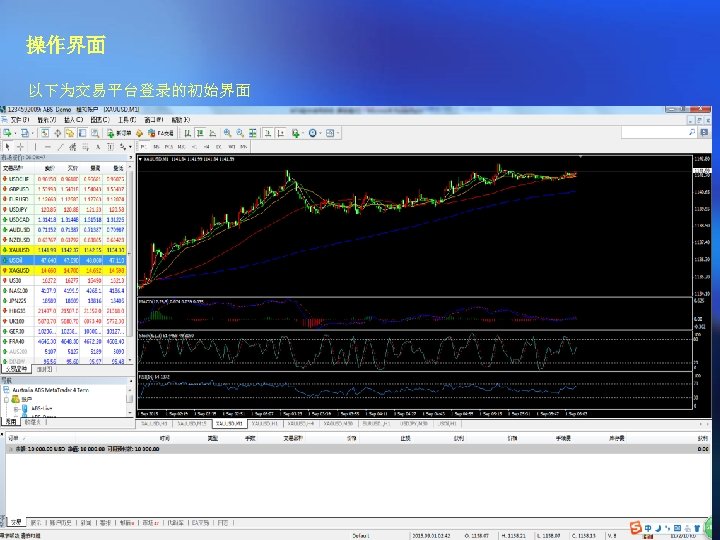The width and height of the screenshot is (720, 540).
Task: Click the Zoom Out magnifier icon
Action: pos(240,133)
